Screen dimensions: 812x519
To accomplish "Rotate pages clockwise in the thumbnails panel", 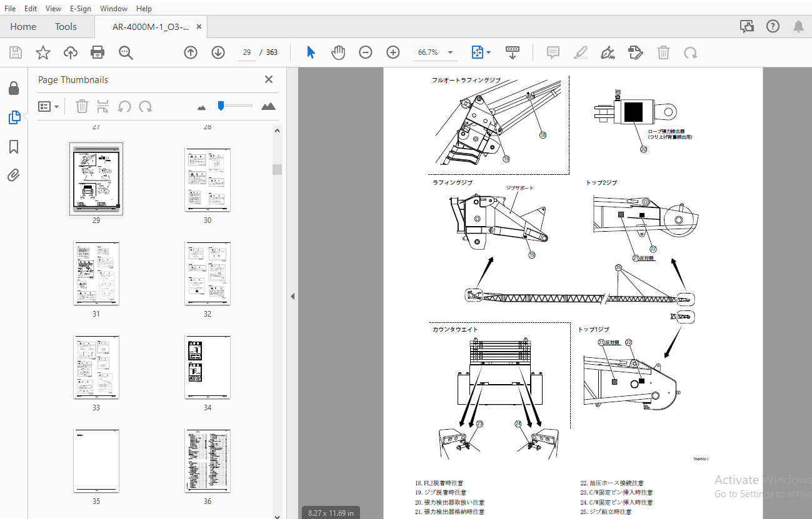I will (146, 107).
